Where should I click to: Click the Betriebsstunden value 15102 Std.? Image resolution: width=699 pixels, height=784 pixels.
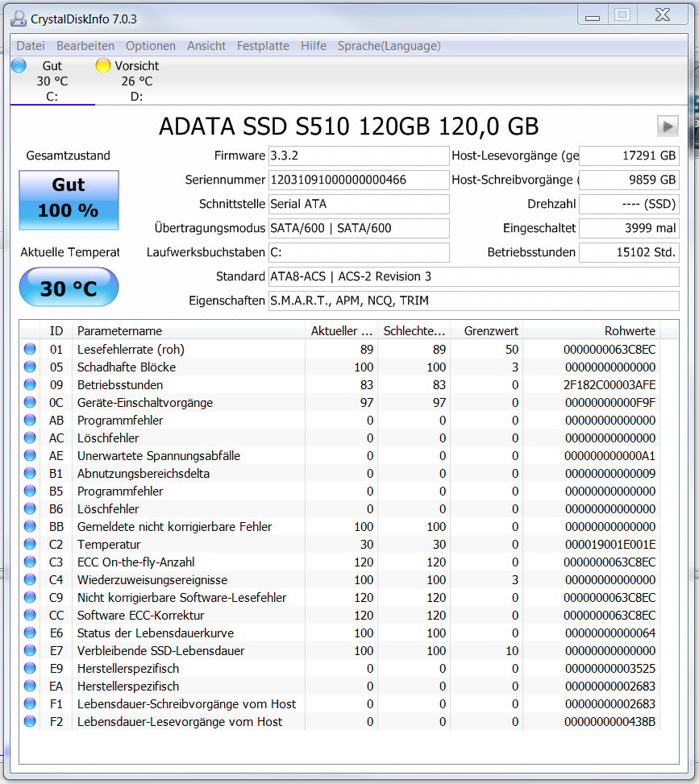point(629,252)
